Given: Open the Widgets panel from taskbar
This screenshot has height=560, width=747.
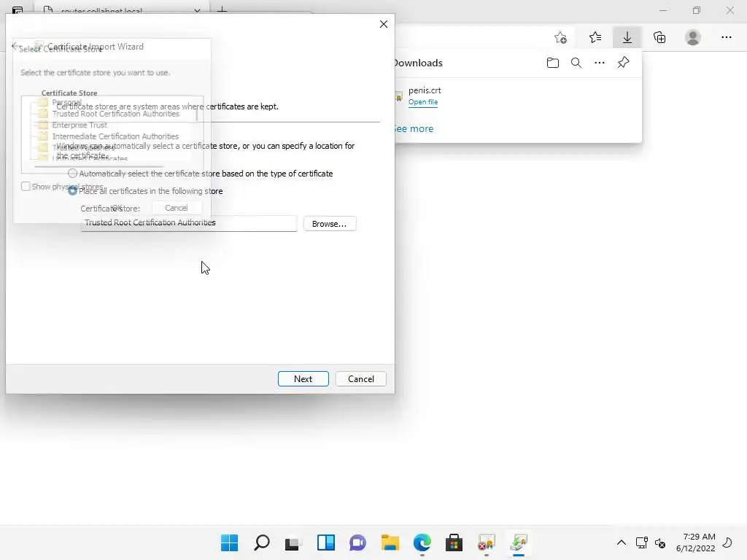Looking at the screenshot, I should [326, 542].
